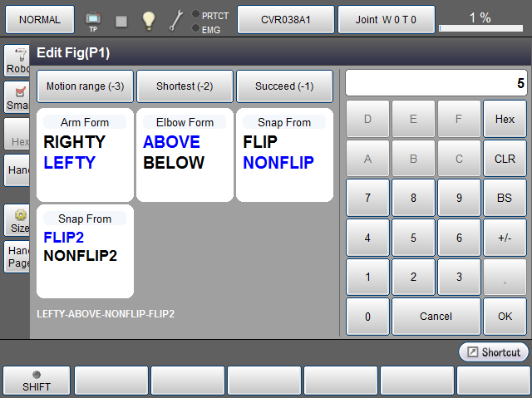Choose NONFLIP2 option
This screenshot has height=398, width=532.
[80, 255]
